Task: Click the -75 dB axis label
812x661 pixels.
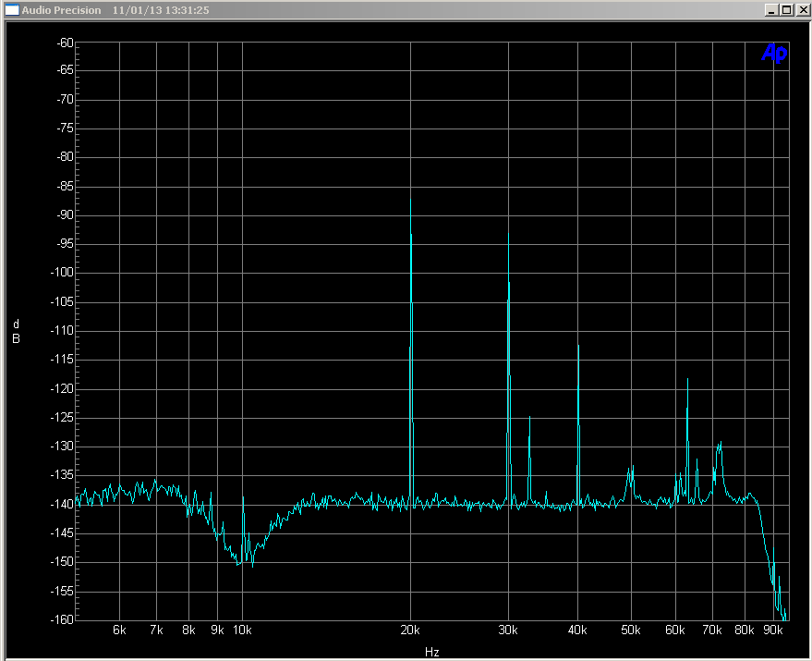Action: pyautogui.click(x=65, y=129)
